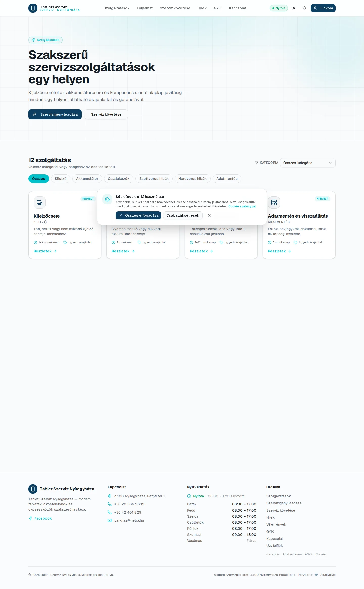Open the Szolgáltatások nav menu item
This screenshot has height=589, width=364.
pyautogui.click(x=117, y=8)
